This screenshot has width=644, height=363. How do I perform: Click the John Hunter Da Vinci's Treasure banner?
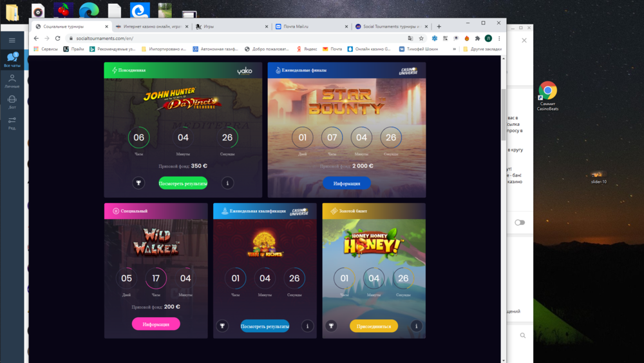click(x=183, y=99)
